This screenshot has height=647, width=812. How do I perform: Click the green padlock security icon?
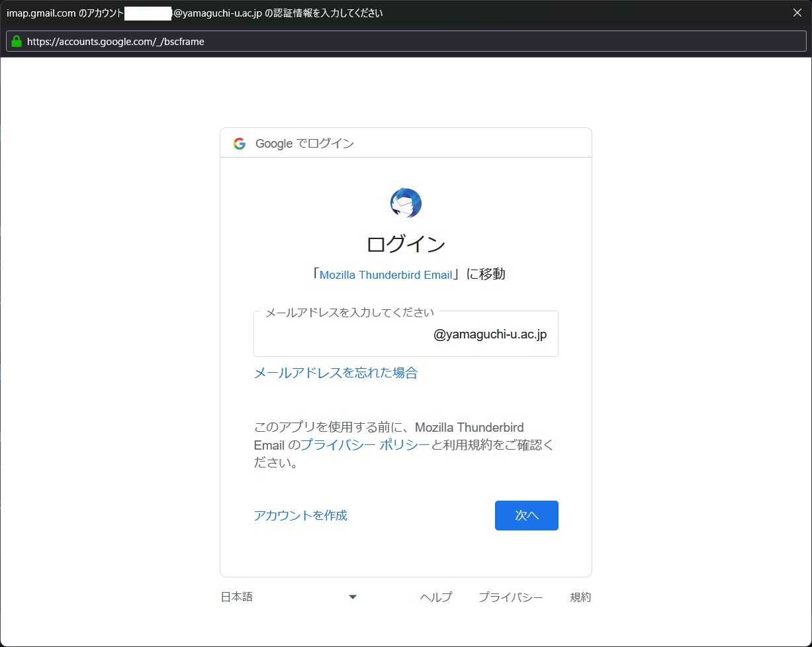coord(17,41)
